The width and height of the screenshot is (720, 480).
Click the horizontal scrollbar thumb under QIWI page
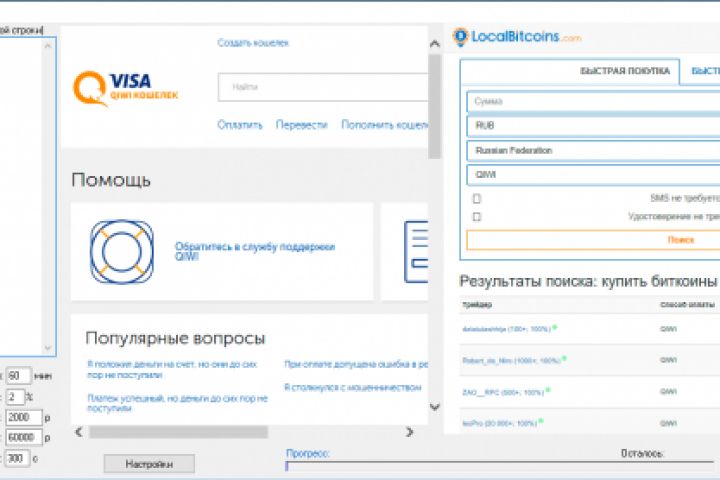click(x=178, y=432)
